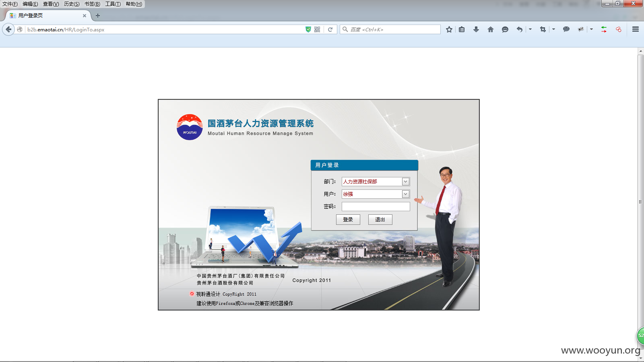Click the green and red arrows icon
This screenshot has width=644, height=362.
604,29
